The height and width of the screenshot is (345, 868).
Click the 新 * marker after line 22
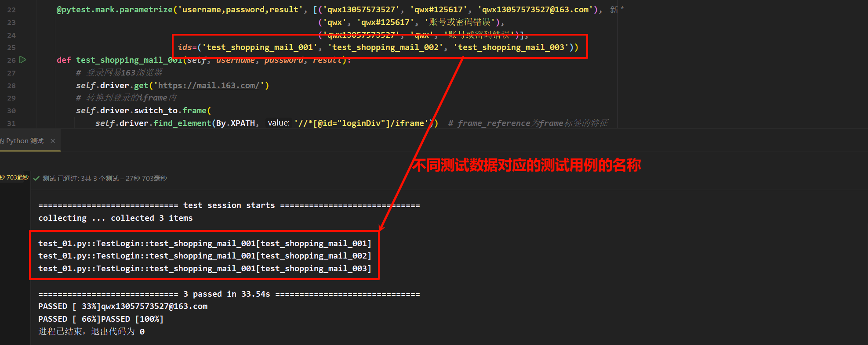click(x=617, y=10)
